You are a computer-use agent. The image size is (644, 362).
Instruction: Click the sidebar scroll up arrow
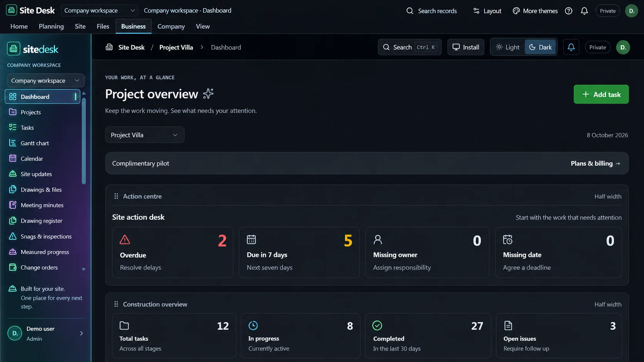[x=84, y=93]
